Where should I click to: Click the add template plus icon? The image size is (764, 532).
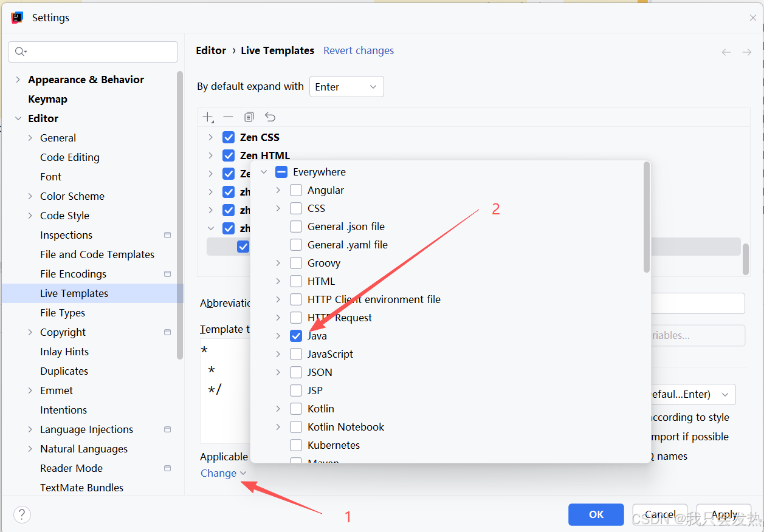coord(208,117)
